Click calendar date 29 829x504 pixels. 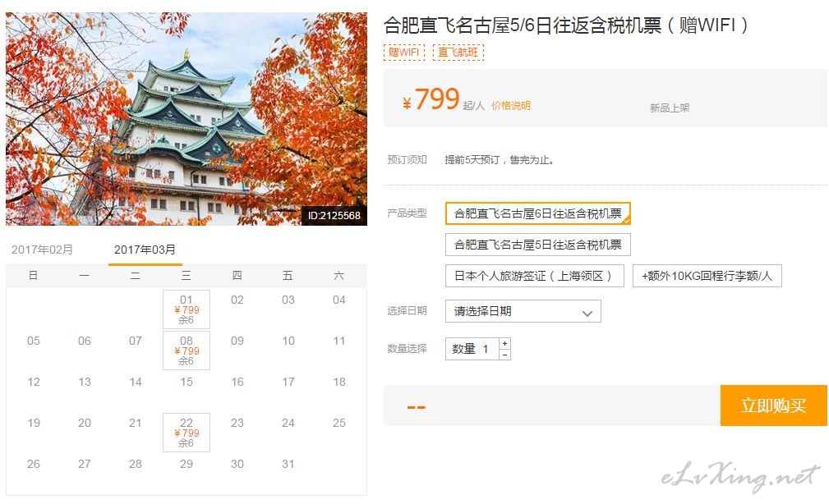[187, 464]
